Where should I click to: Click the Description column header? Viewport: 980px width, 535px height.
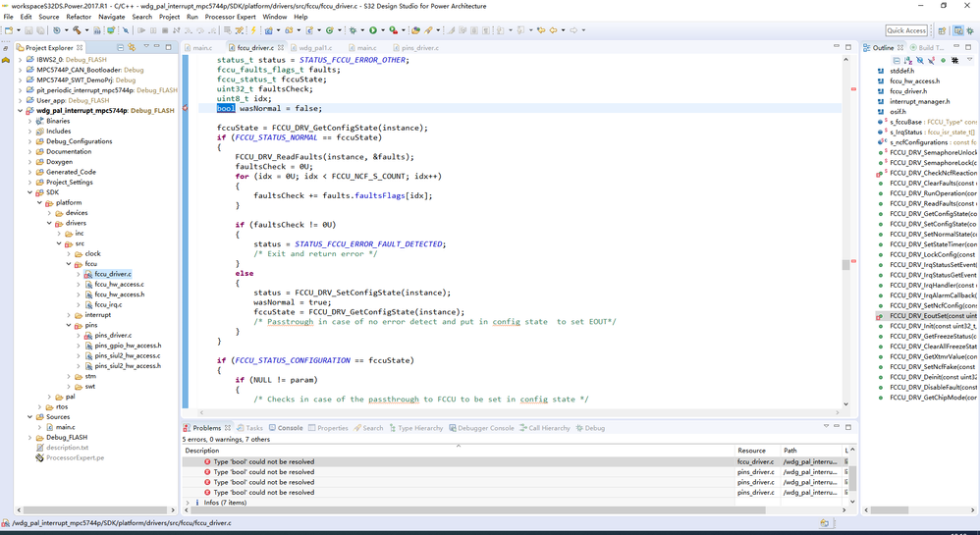point(459,451)
